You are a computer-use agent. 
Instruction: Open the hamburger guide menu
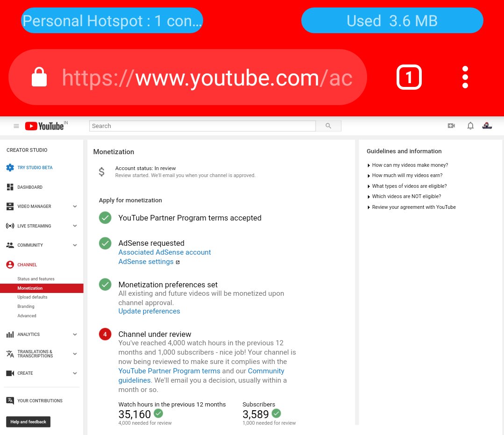(x=16, y=126)
